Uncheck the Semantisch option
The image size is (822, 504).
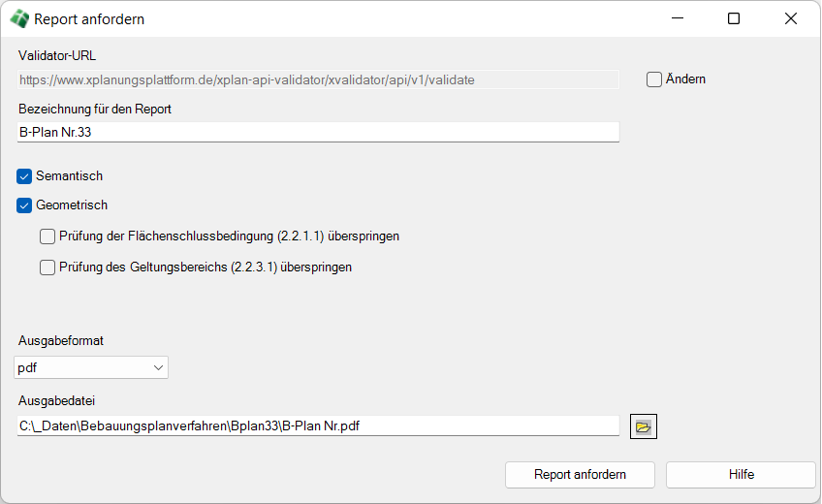click(25, 176)
